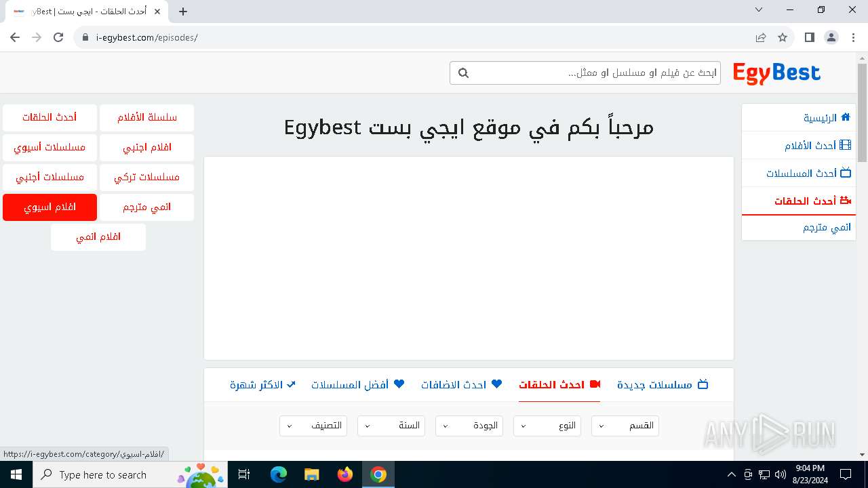868x488 pixels.
Task: Switch to أفضل المسلسلات tab
Action: (x=357, y=385)
